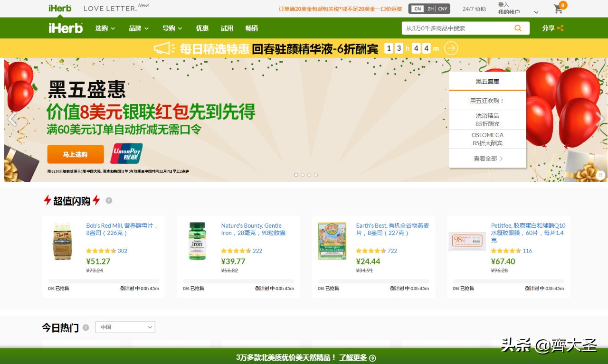608x364 pixels.
Task: Click the UnionPay logo in the banner
Action: pyautogui.click(x=126, y=154)
